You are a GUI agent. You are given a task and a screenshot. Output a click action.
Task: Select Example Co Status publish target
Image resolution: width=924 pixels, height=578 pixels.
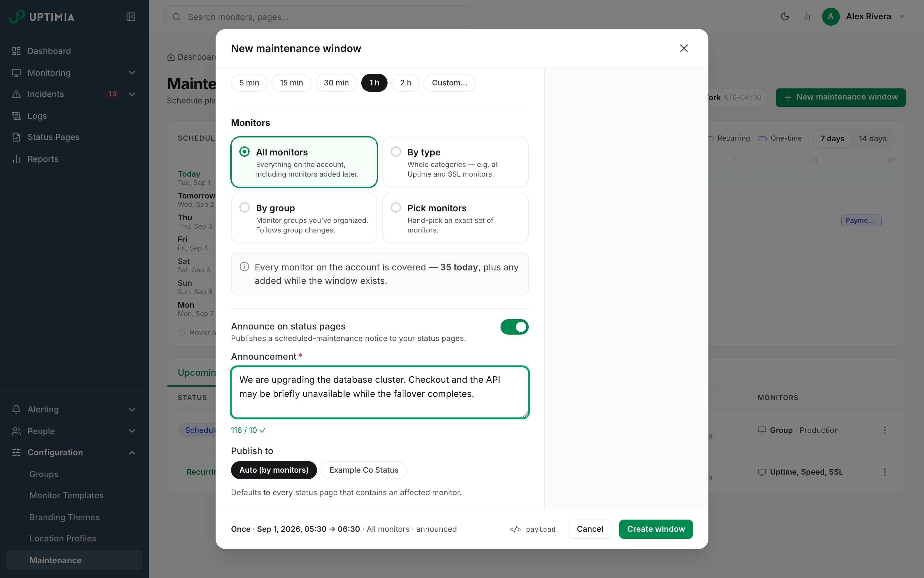click(x=364, y=470)
